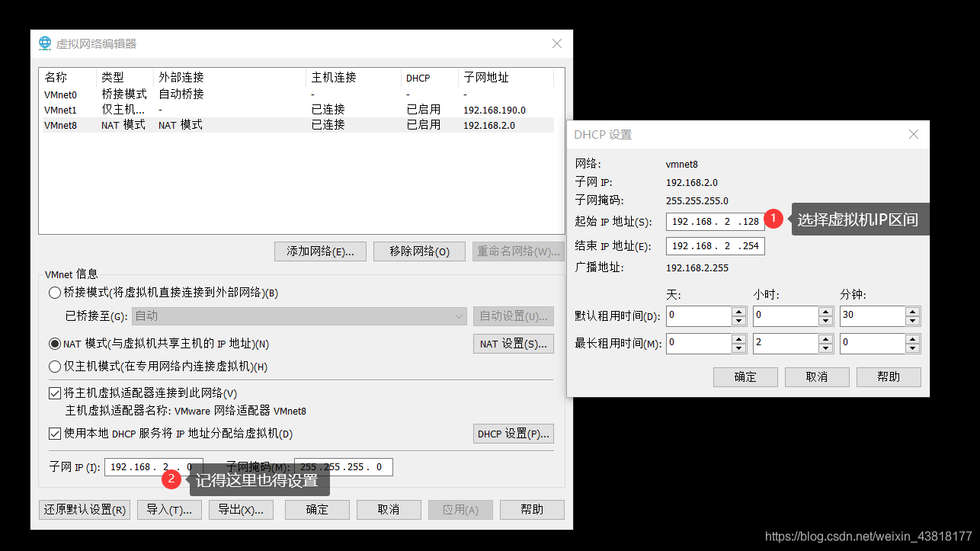Select the VMnet0 row
Image resolution: width=980 pixels, height=551 pixels.
(297, 95)
